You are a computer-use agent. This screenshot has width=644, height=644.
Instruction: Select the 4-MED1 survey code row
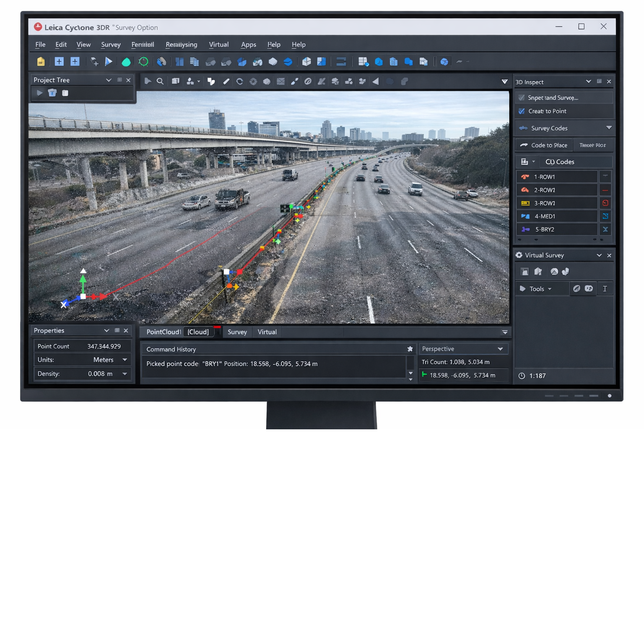point(557,216)
